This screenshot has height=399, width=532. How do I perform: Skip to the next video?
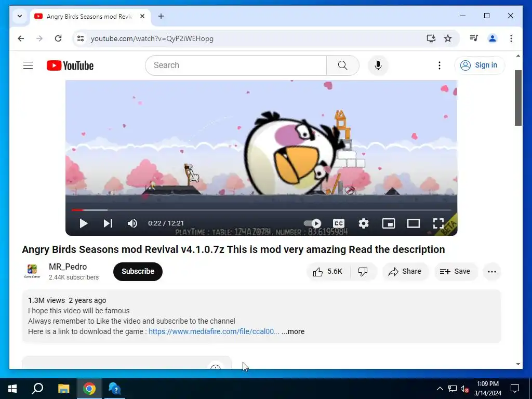tap(108, 223)
